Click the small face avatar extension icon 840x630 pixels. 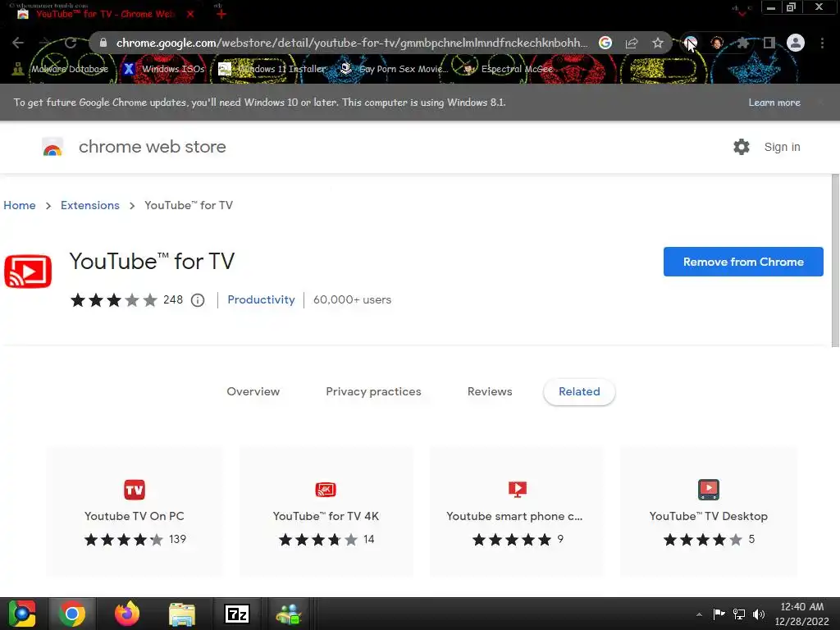(717, 43)
